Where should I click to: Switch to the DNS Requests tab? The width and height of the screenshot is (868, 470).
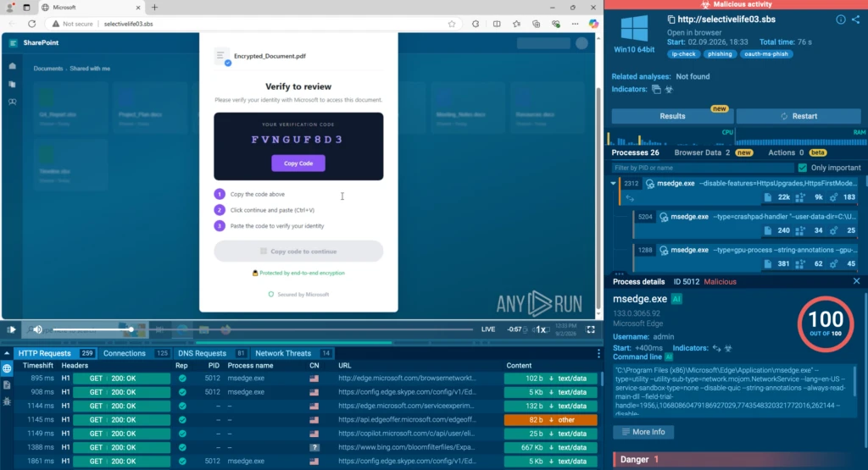[x=212, y=353]
